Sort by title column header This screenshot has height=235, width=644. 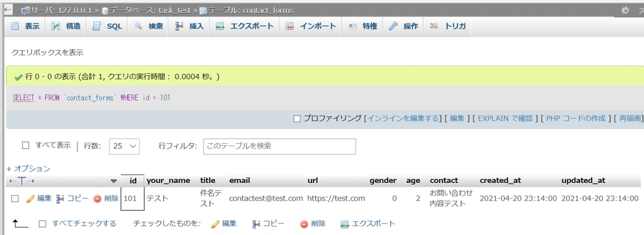point(208,180)
